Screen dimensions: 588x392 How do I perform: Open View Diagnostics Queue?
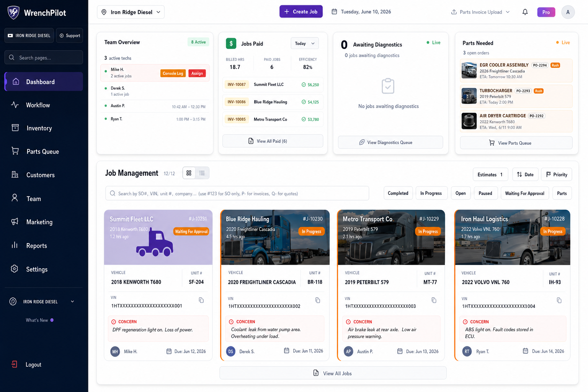pyautogui.click(x=390, y=142)
